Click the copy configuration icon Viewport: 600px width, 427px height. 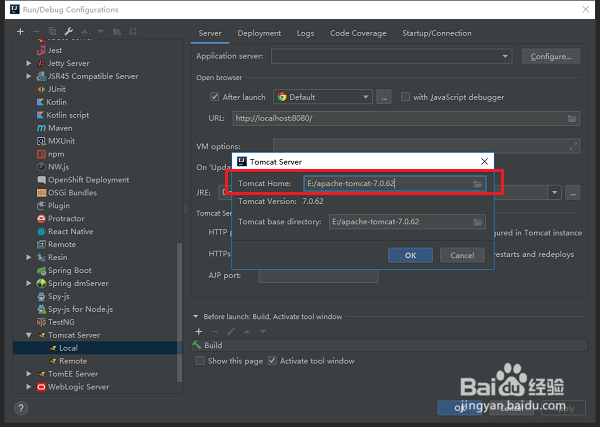click(x=52, y=31)
